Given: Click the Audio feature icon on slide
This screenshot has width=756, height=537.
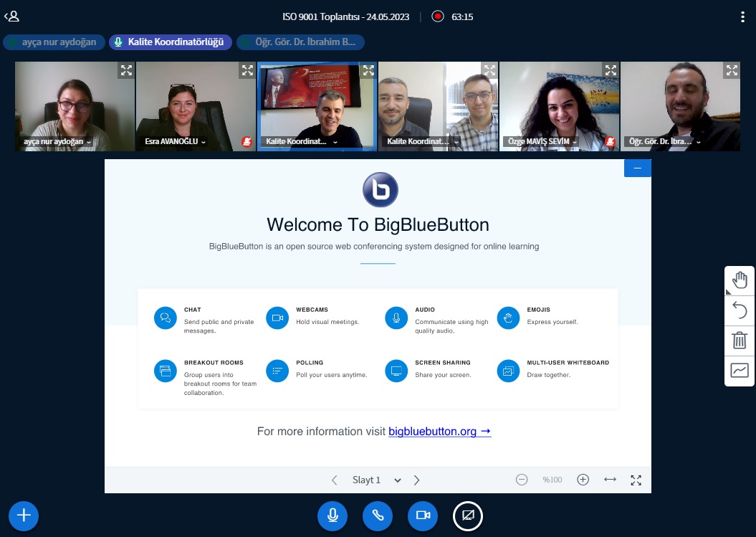Looking at the screenshot, I should [x=396, y=318].
